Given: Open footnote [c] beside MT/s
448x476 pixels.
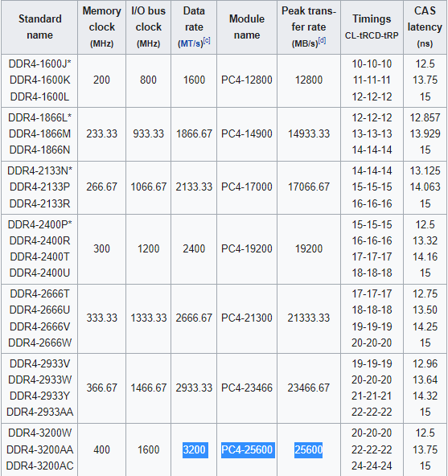Looking at the screenshot, I should point(207,40).
